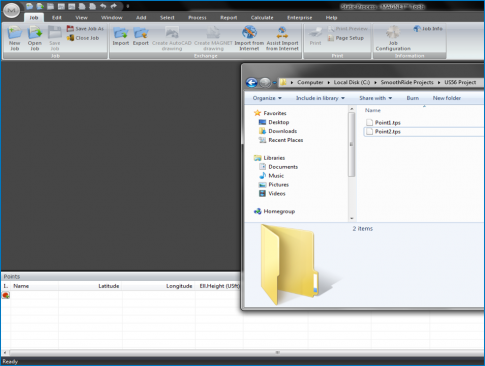Click Undo arrow in quick access toolbar
This screenshot has width=485, height=366.
[x=103, y=6]
